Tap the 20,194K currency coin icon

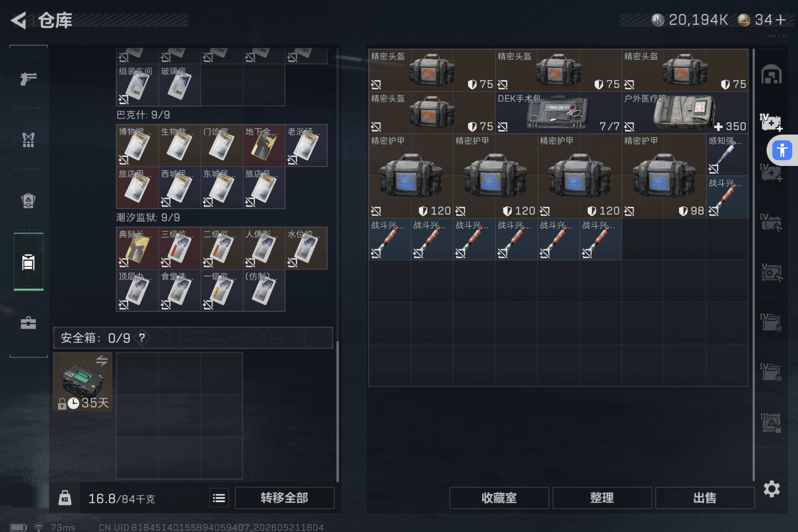click(x=658, y=20)
